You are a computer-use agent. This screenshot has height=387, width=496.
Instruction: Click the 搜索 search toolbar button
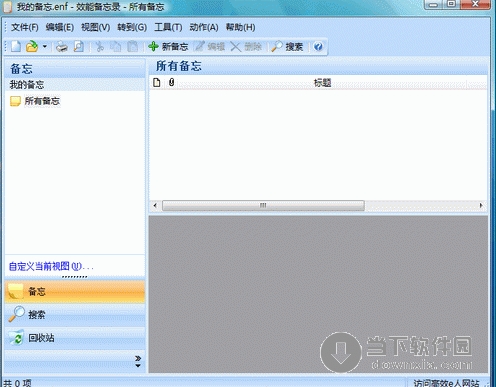pyautogui.click(x=287, y=47)
